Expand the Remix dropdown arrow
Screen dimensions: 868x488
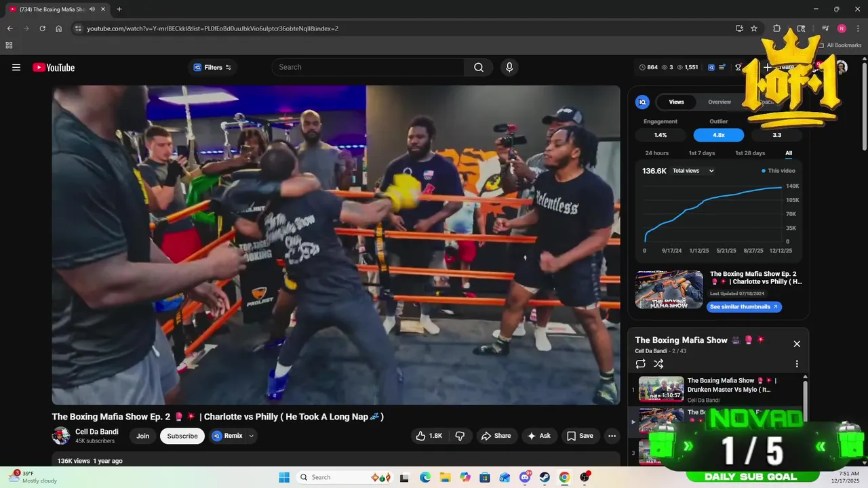point(252,436)
